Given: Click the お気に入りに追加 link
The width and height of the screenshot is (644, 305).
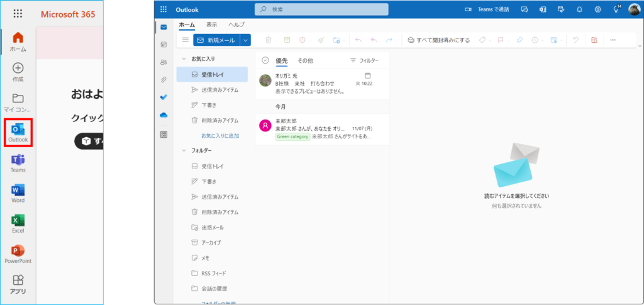Looking at the screenshot, I should pos(219,136).
